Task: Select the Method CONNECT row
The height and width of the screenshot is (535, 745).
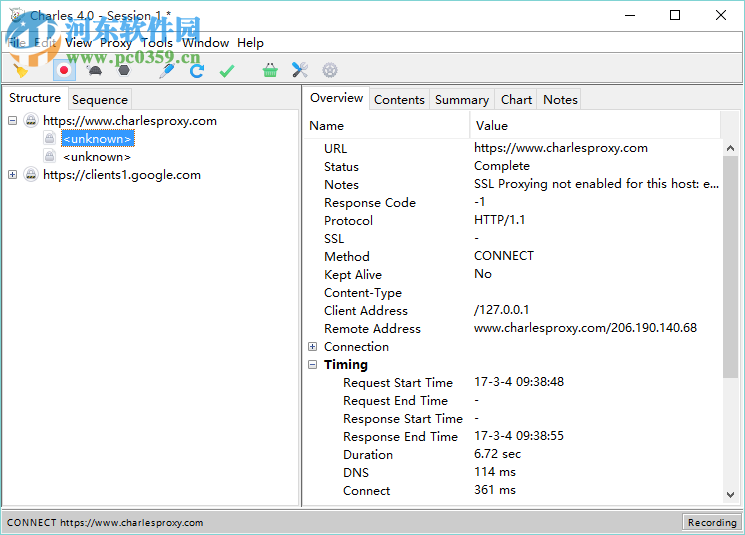Action: (x=513, y=257)
